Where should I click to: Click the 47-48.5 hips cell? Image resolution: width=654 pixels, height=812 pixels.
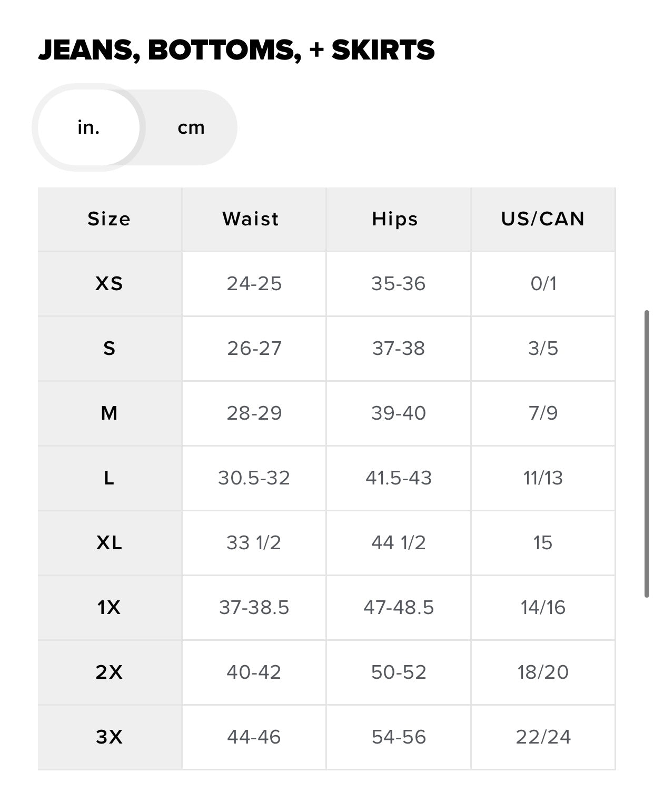(399, 608)
